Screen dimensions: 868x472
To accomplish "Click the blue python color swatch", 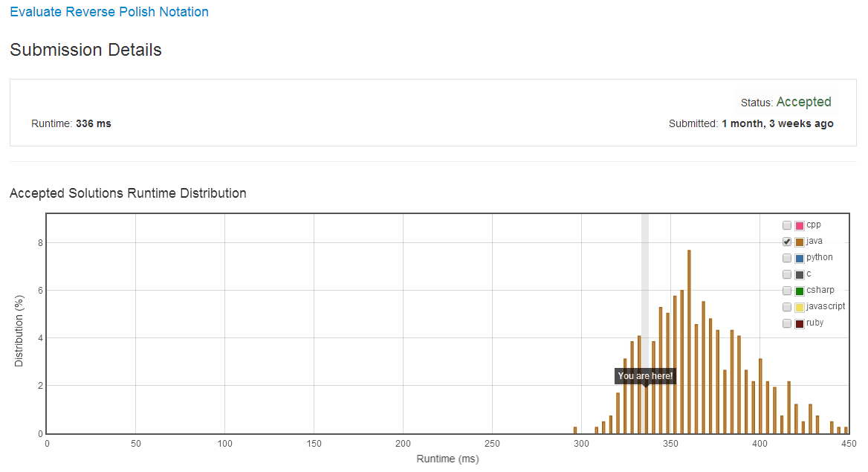I will pos(800,258).
